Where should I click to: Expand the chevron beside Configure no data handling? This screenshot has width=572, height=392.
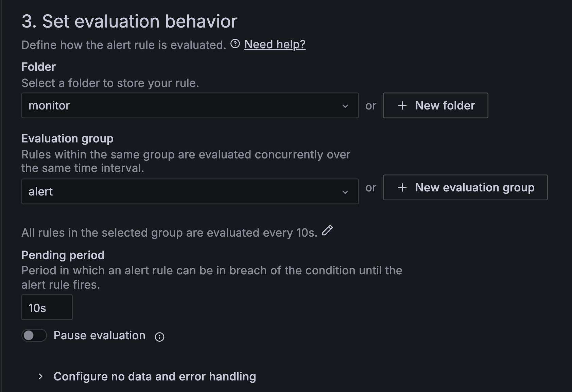pyautogui.click(x=40, y=376)
